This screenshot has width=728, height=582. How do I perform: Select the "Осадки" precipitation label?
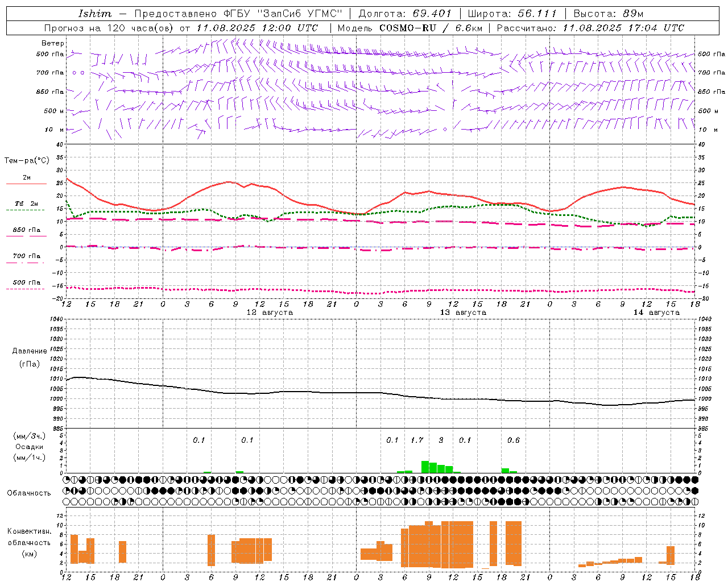point(29,447)
